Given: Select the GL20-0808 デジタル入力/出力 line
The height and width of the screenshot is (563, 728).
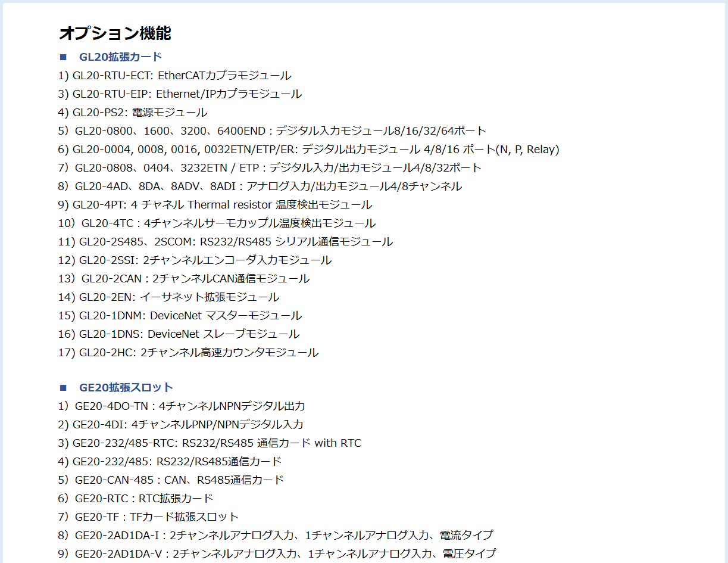Looking at the screenshot, I should click(270, 168).
